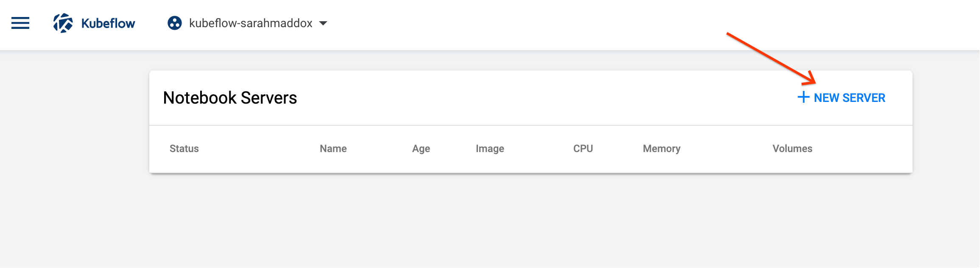Click the Notebook Servers panel title
Image resolution: width=980 pixels, height=268 pixels.
pyautogui.click(x=231, y=98)
